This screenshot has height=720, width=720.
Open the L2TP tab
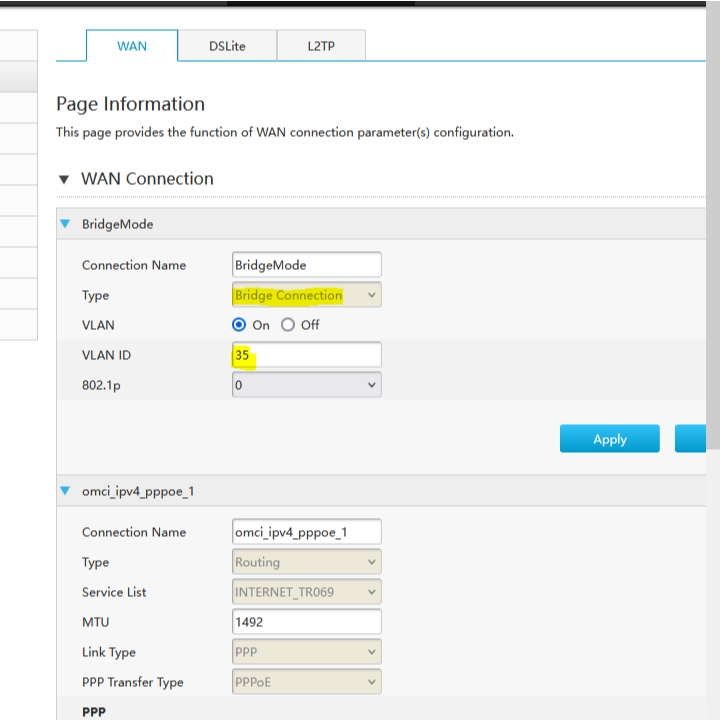pyautogui.click(x=321, y=46)
